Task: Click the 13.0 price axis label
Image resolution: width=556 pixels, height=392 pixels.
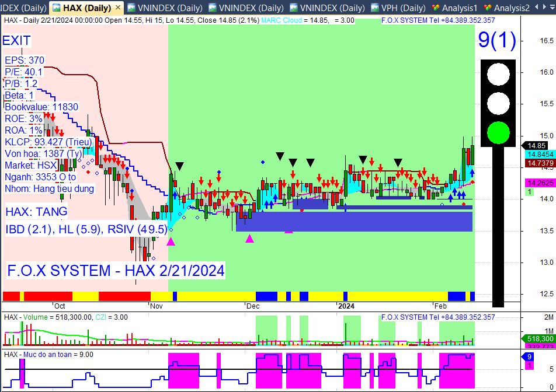Action: coord(547,262)
